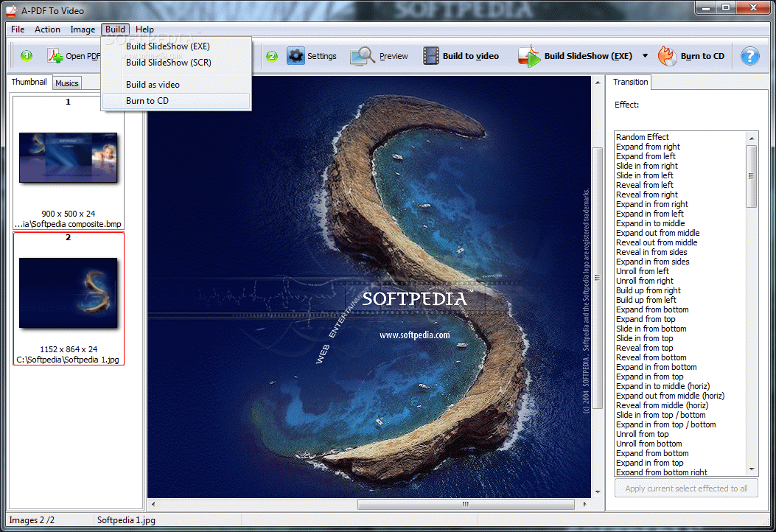The image size is (776, 532).
Task: Open the Action menu
Action: 47,29
